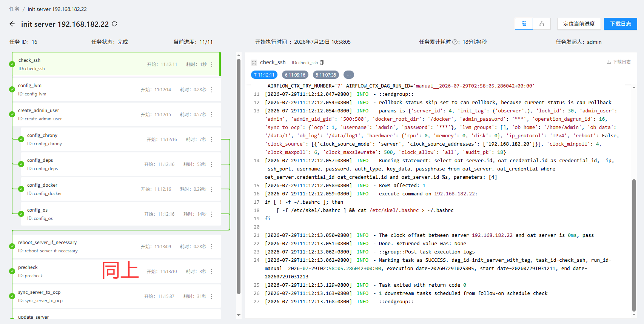Select the reboot_server_if_necessary task row
The width and height of the screenshot is (644, 324).
(x=116, y=246)
